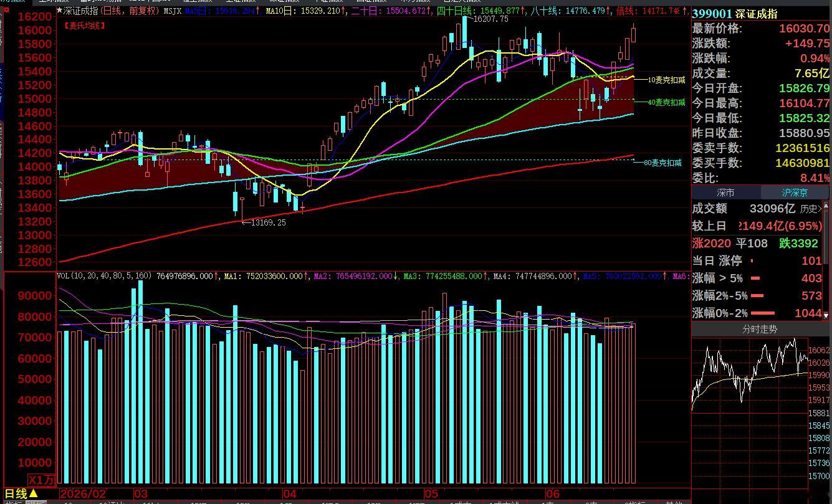
Task: Click the 80麦克扣减 marker label
Action: pyautogui.click(x=662, y=163)
